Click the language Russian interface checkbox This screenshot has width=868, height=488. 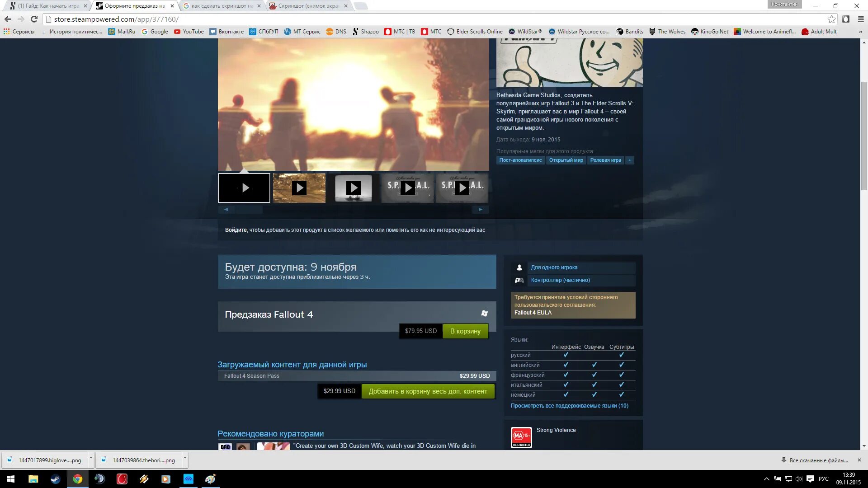(x=566, y=355)
